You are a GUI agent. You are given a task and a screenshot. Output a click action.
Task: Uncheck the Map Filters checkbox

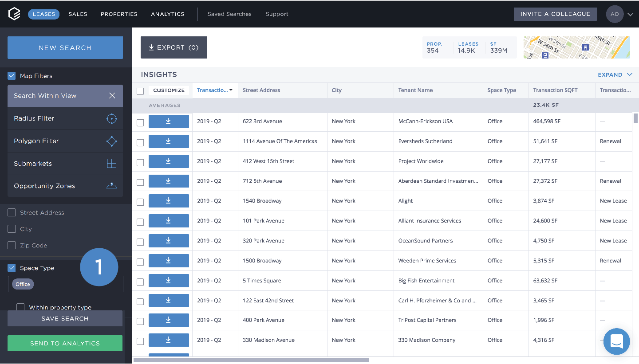coord(12,75)
